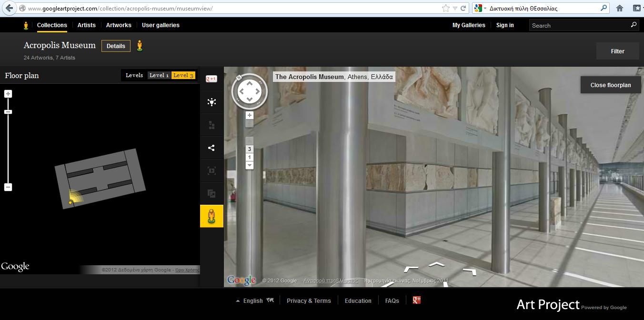Pan the view down with the compass arrow

[249, 100]
